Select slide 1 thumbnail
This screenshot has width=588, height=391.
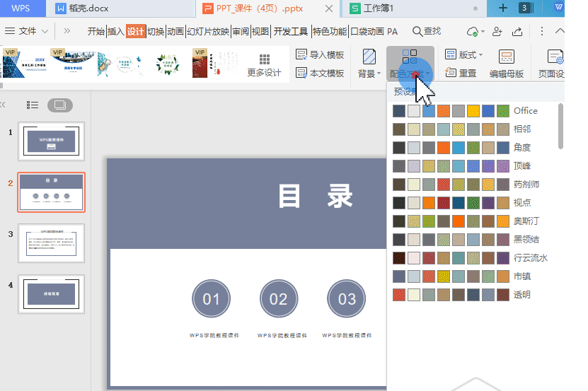[52, 141]
